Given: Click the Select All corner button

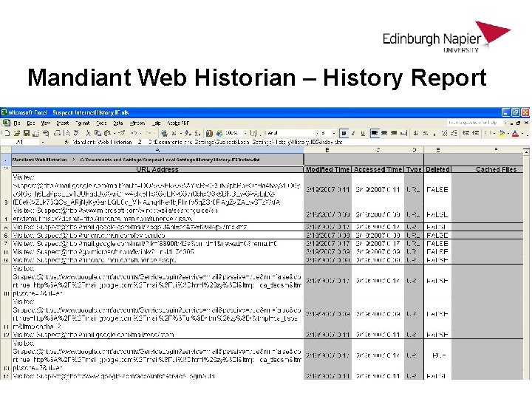Looking at the screenshot, I should point(6,149).
